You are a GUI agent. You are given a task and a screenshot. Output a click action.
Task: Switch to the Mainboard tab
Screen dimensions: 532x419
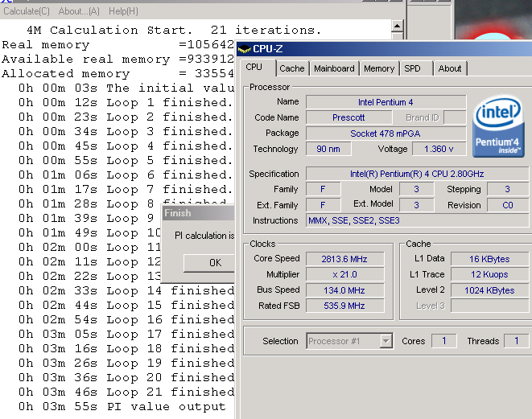coord(334,68)
